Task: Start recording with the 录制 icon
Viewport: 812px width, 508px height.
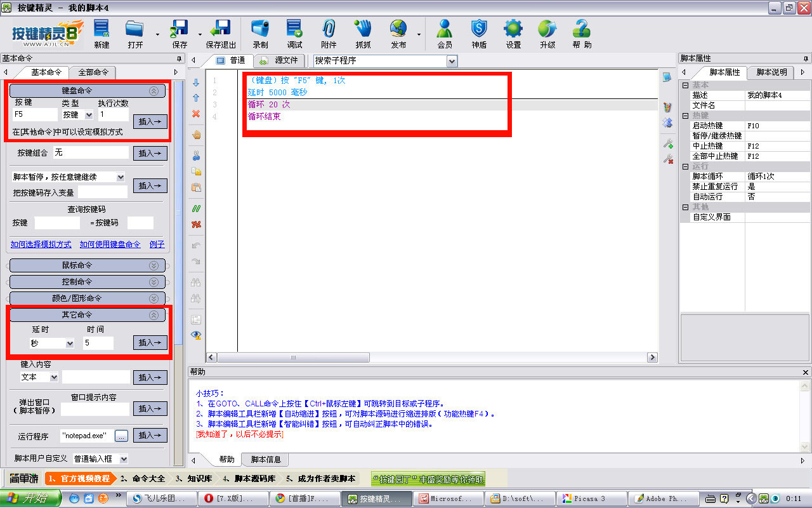Action: point(260,34)
